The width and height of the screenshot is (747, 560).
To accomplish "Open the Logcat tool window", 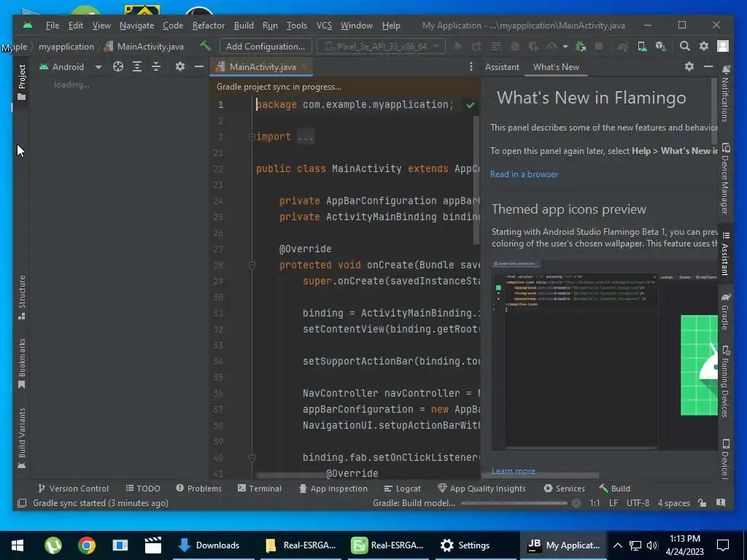I will pos(403,489).
